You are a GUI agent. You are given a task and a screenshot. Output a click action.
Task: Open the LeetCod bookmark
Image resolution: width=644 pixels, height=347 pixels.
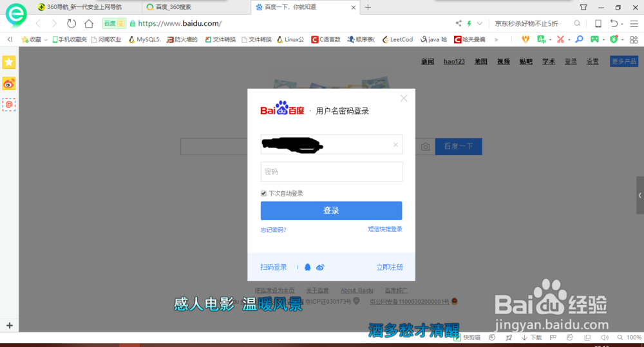tap(397, 39)
